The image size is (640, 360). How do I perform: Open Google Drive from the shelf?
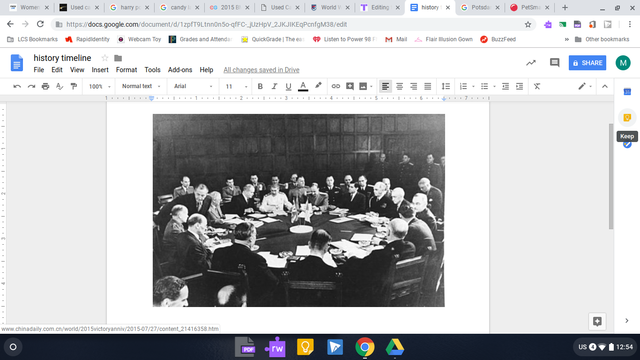(x=395, y=347)
